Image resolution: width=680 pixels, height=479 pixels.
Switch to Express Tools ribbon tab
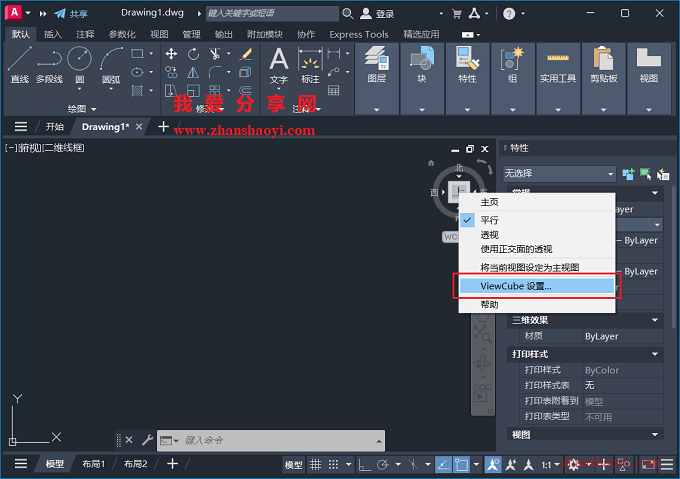tap(359, 34)
